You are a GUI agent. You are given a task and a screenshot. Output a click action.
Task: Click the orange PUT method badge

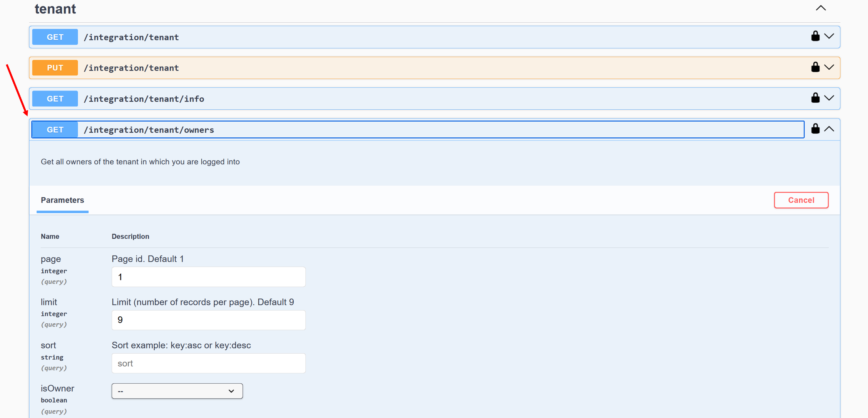(x=55, y=68)
